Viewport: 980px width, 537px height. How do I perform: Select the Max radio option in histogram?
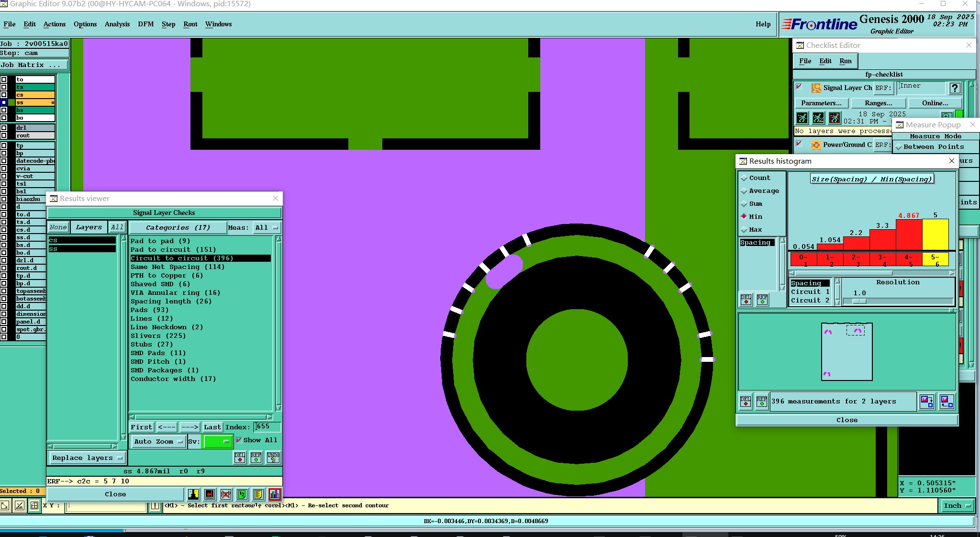point(744,230)
